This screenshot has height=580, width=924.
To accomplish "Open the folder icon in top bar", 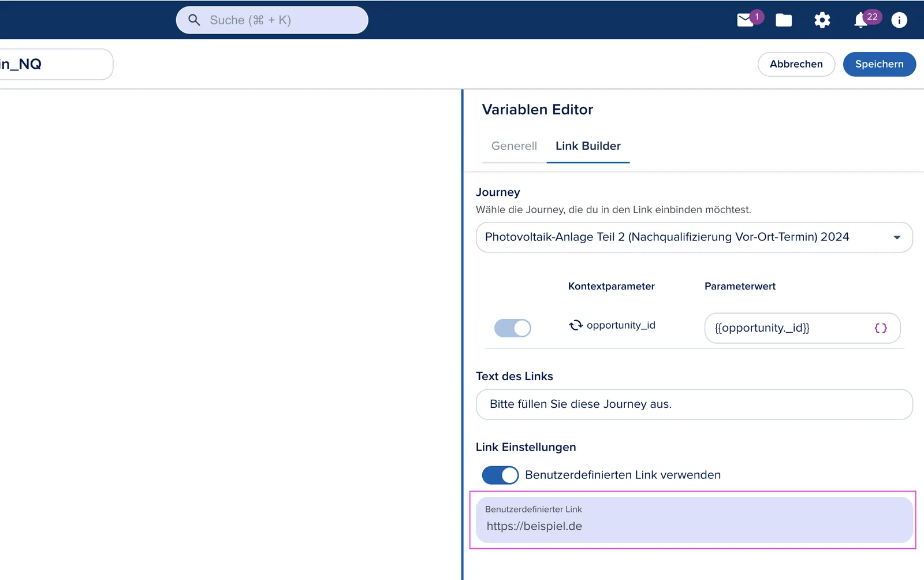I will click(784, 20).
